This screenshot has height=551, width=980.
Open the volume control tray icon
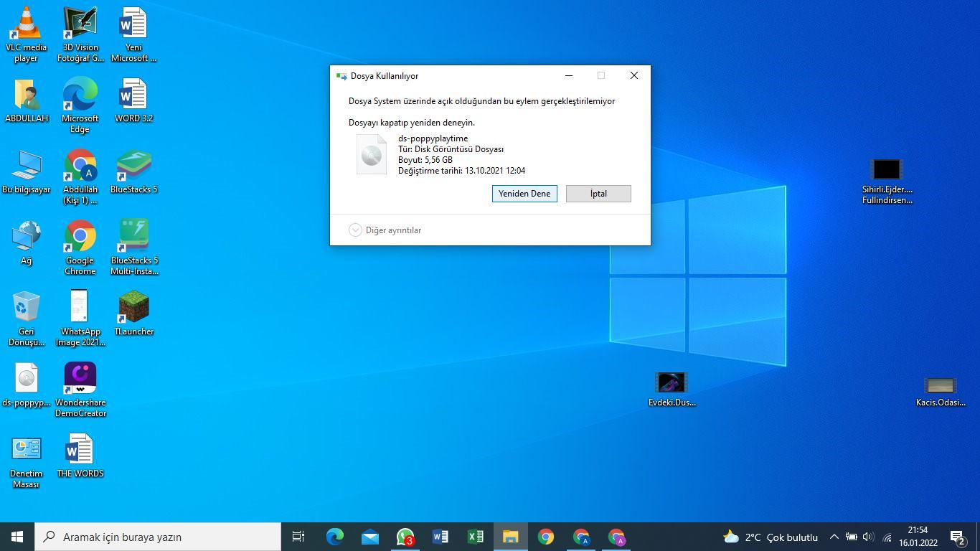(x=869, y=537)
